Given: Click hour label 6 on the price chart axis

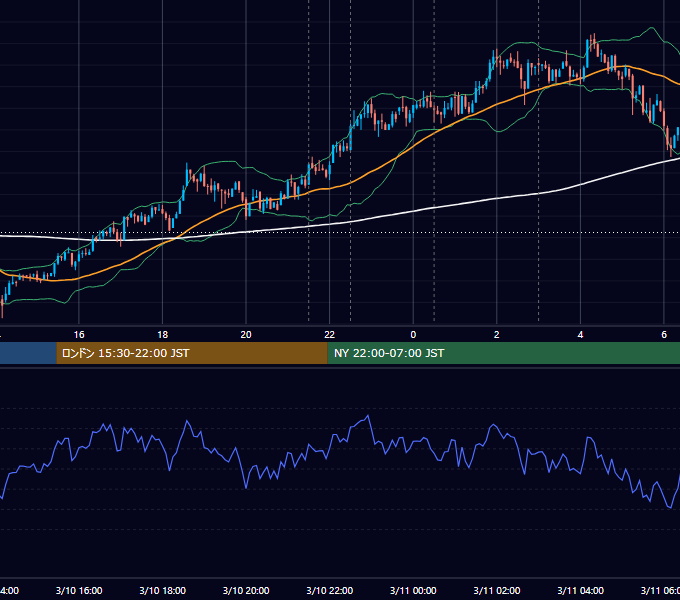Looking at the screenshot, I should pos(664,335).
